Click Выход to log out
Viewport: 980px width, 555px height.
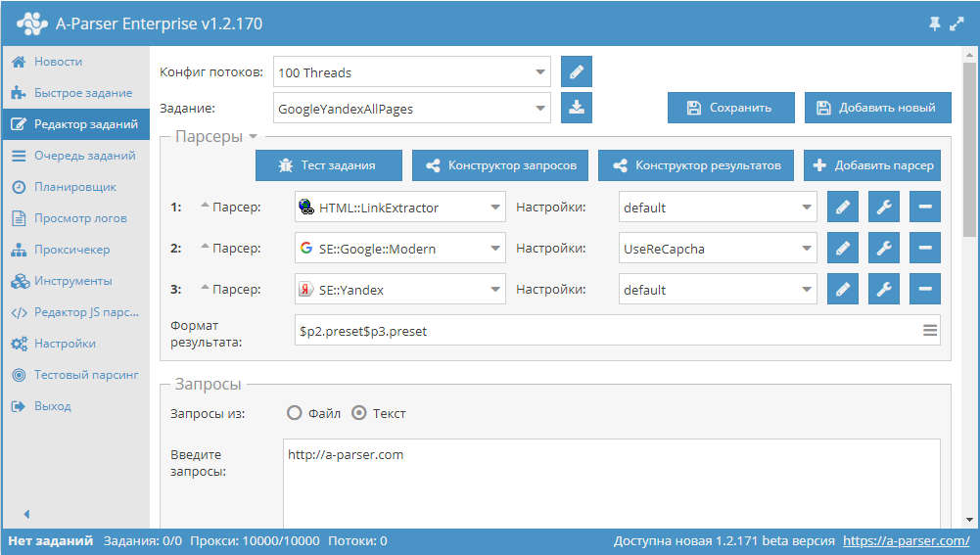click(75, 405)
